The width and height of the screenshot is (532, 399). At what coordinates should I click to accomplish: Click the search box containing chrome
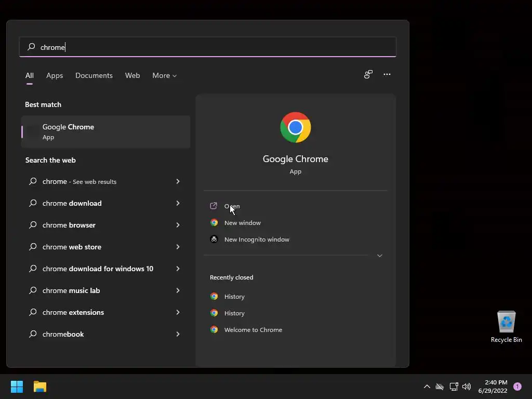(208, 47)
